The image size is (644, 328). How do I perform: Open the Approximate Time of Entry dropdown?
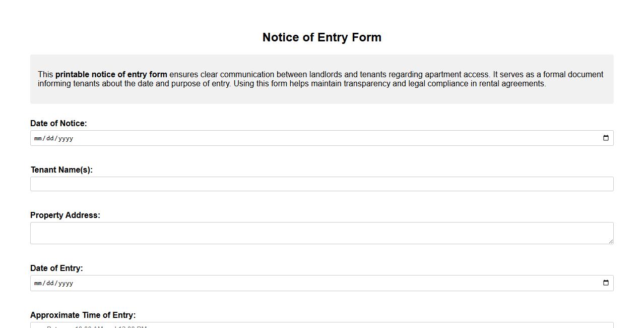(x=322, y=326)
